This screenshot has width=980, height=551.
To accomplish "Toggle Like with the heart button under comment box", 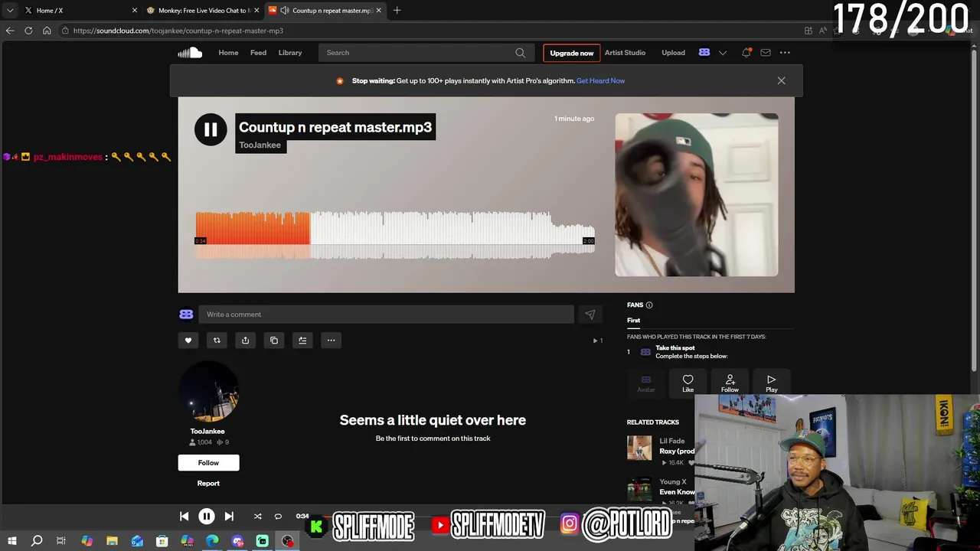I will click(x=188, y=341).
